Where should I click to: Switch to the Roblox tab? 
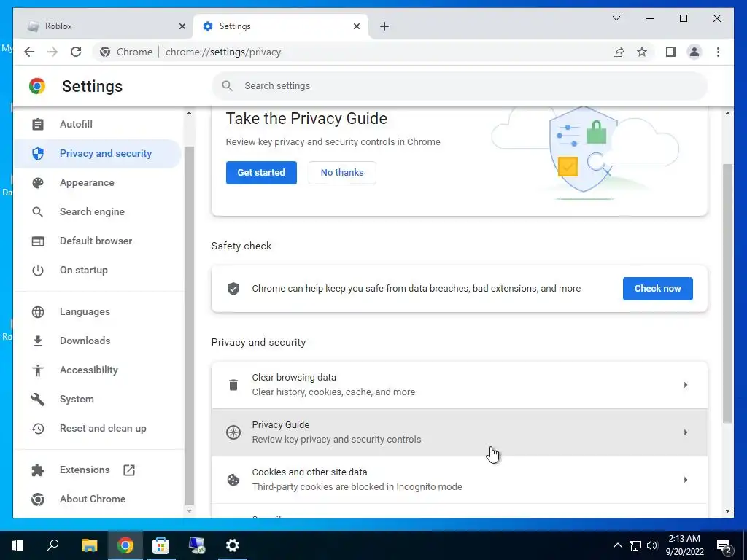[104, 26]
